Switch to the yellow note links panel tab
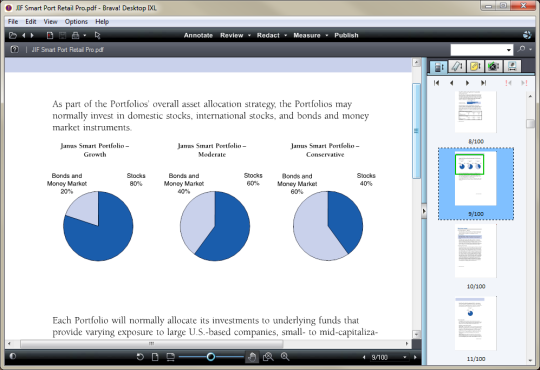 pos(475,66)
